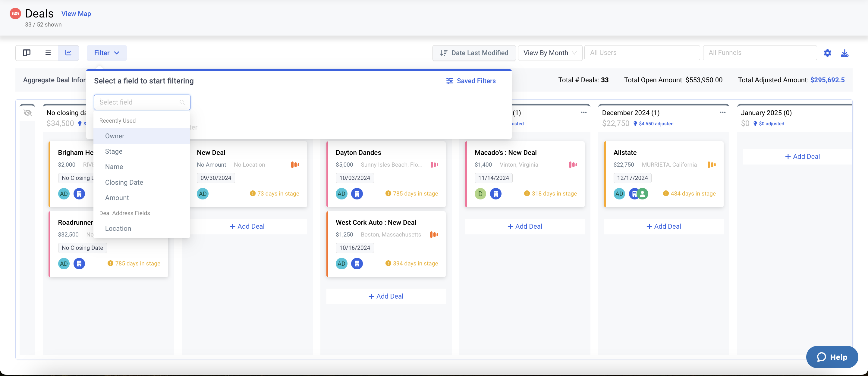The height and width of the screenshot is (376, 868).
Task: Click the Deals handshake logo icon
Action: tap(15, 14)
